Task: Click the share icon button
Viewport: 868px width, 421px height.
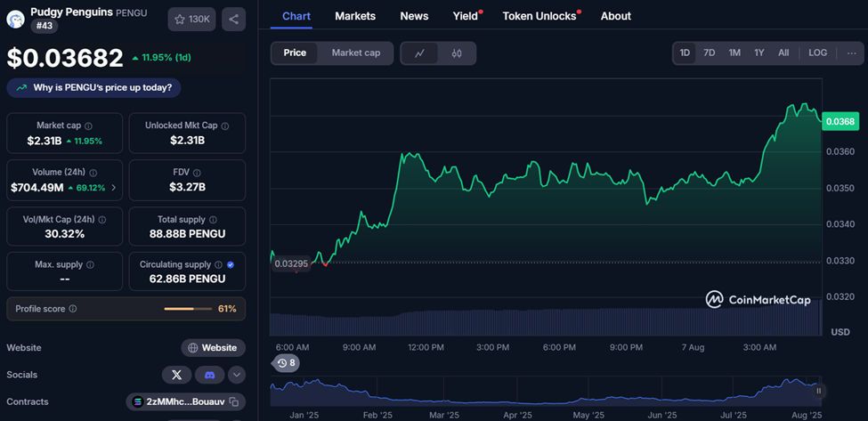Action: point(233,19)
